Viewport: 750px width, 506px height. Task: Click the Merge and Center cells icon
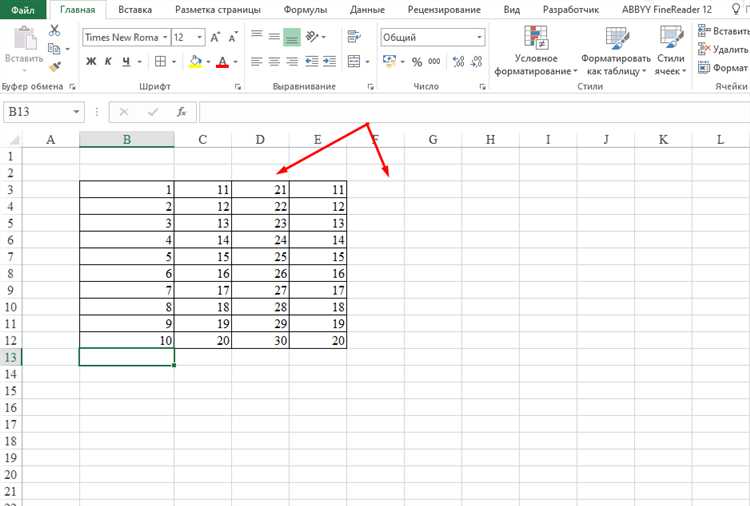354,62
